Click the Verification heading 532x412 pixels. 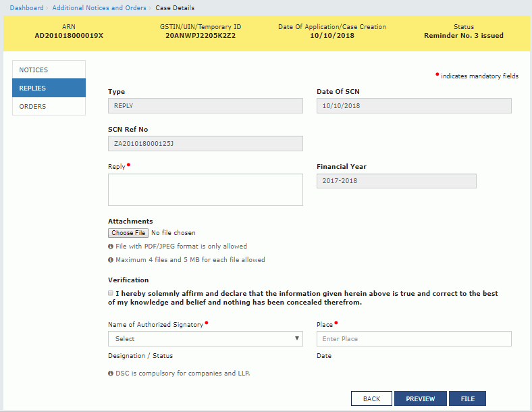pyautogui.click(x=128, y=280)
